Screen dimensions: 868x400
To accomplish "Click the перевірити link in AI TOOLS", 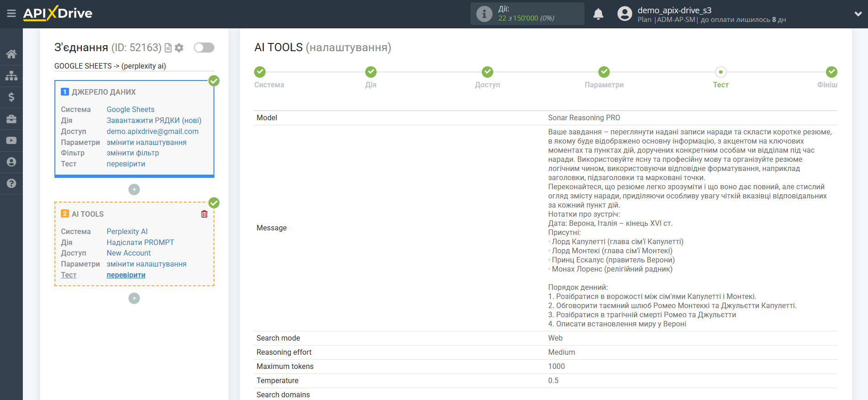I will [x=126, y=275].
